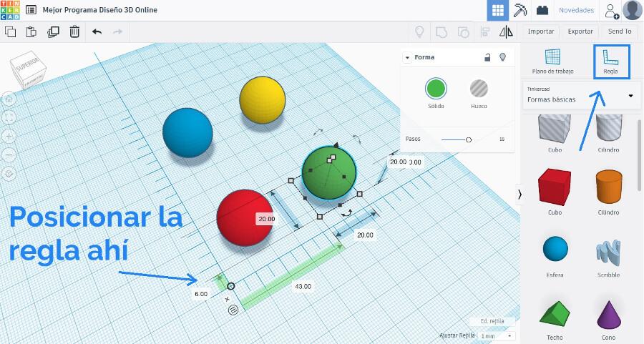Viewport: 644px width, 344px height.
Task: Click the mirror flip icon
Action: [506, 31]
